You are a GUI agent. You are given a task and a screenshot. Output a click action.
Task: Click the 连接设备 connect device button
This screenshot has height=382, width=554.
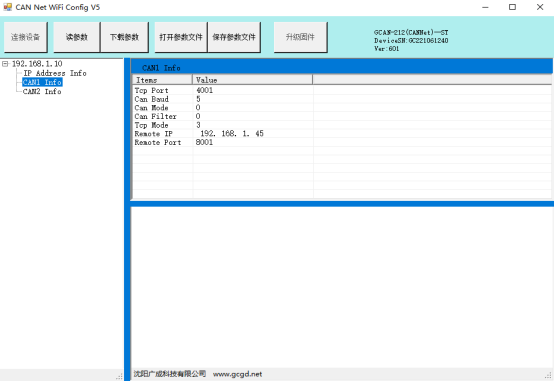25,37
